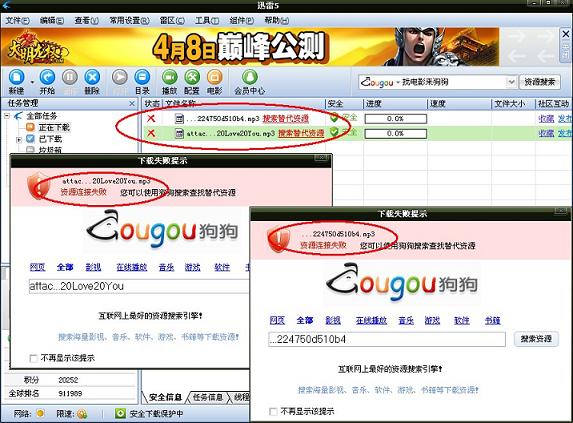
Task: Check 不再显示该提示 in the left dialog
Action: click(x=33, y=358)
